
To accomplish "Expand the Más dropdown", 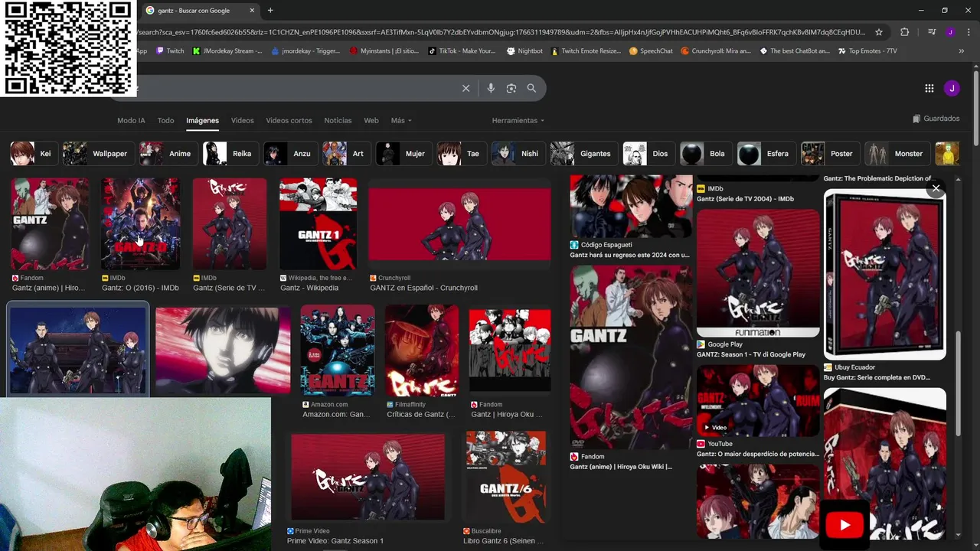I will [x=401, y=121].
